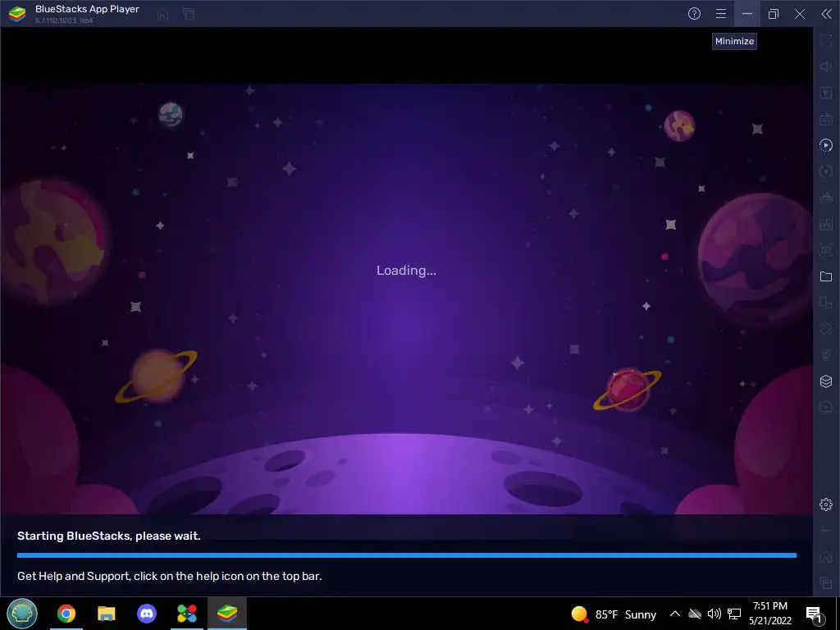Screen dimensions: 840x630
Task: Open Multi-instance Manager stacked-layers icon
Action: [x=826, y=381]
